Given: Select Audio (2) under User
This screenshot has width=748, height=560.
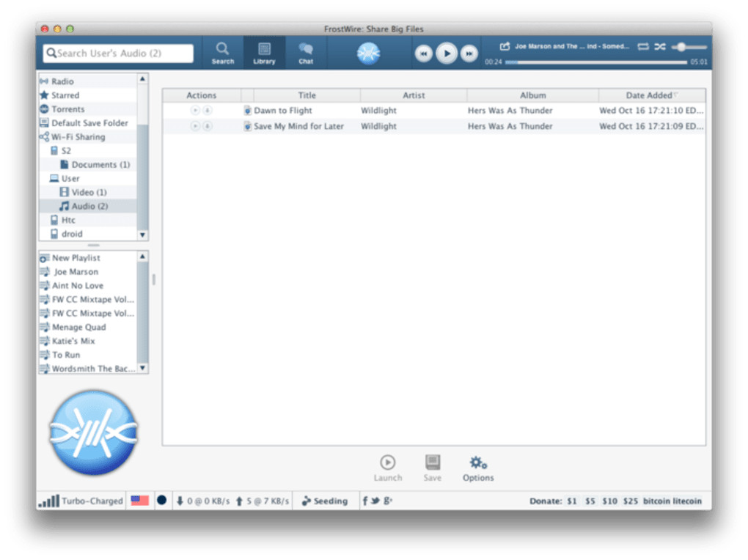Looking at the screenshot, I should point(88,205).
